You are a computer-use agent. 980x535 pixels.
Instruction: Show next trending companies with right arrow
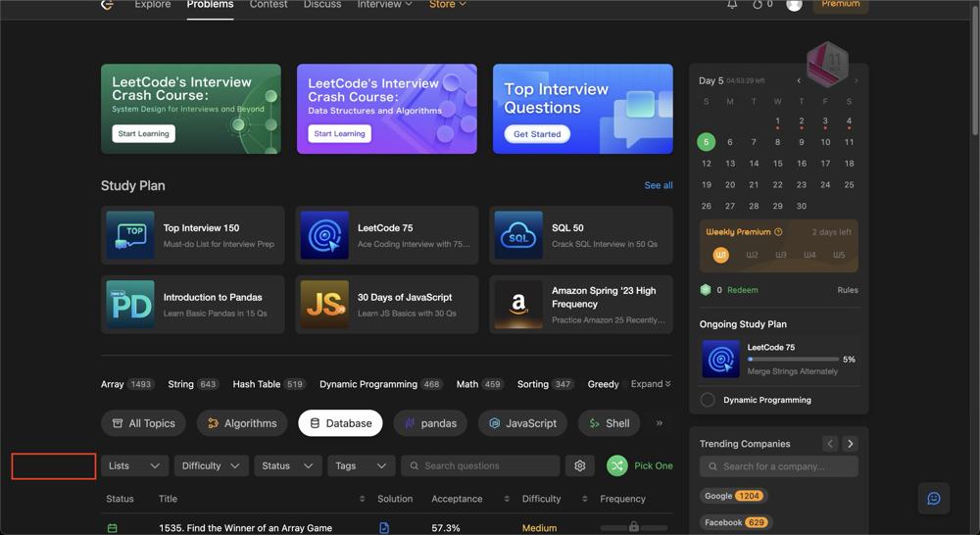pos(850,444)
